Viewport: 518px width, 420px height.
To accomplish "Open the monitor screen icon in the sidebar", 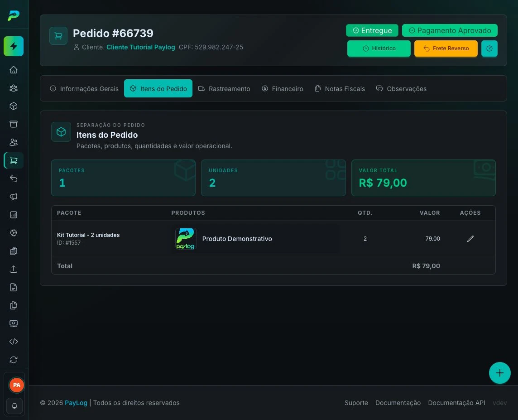I will pos(14,323).
